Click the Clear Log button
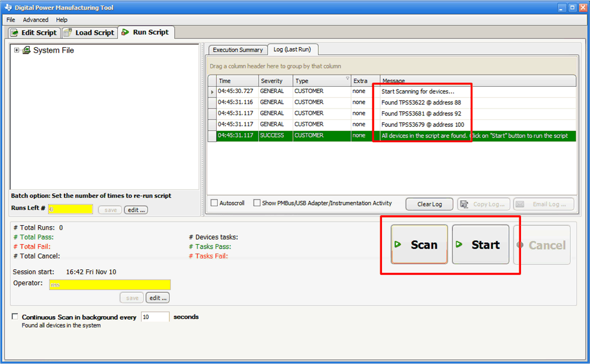Image resolution: width=590 pixels, height=364 pixels. (429, 204)
